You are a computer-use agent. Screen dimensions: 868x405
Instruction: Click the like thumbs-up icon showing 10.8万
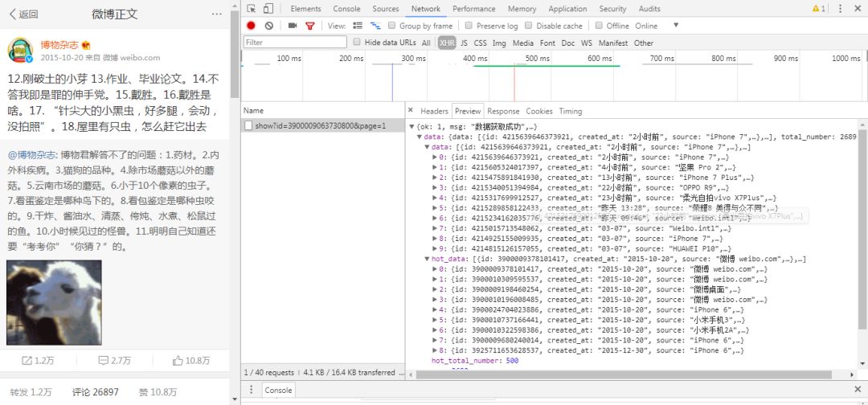click(178, 361)
